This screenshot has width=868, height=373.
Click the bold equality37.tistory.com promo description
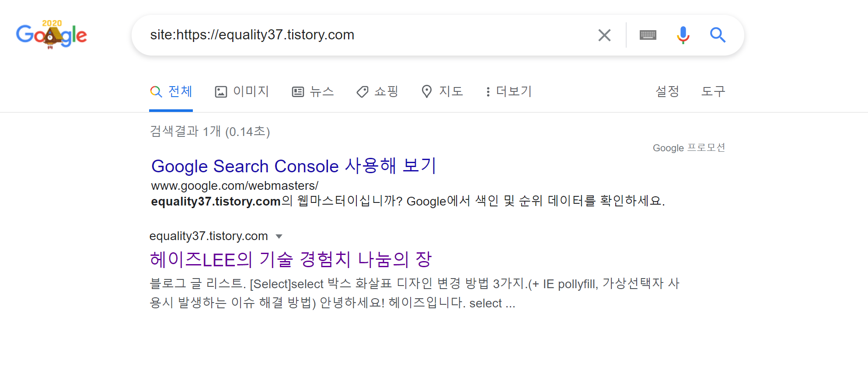216,201
